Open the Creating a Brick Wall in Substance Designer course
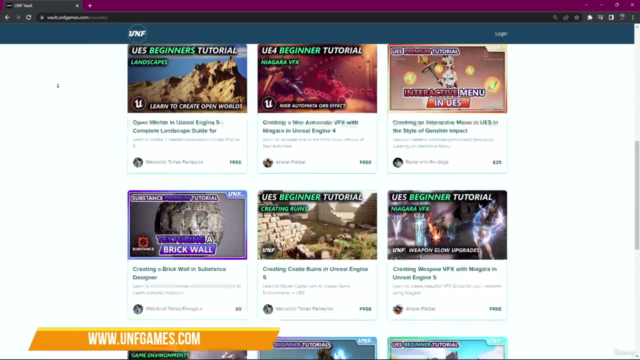Image resolution: width=640 pixels, height=360 pixels. [179, 273]
